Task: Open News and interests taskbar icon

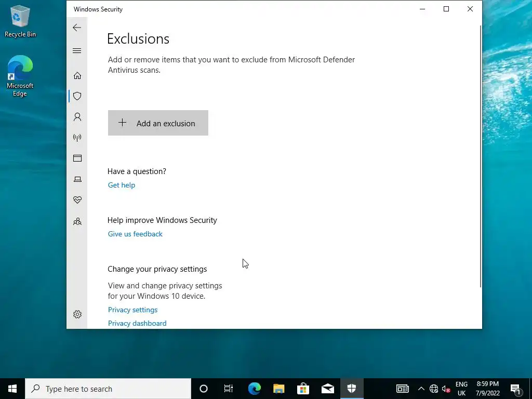Action: click(403, 389)
